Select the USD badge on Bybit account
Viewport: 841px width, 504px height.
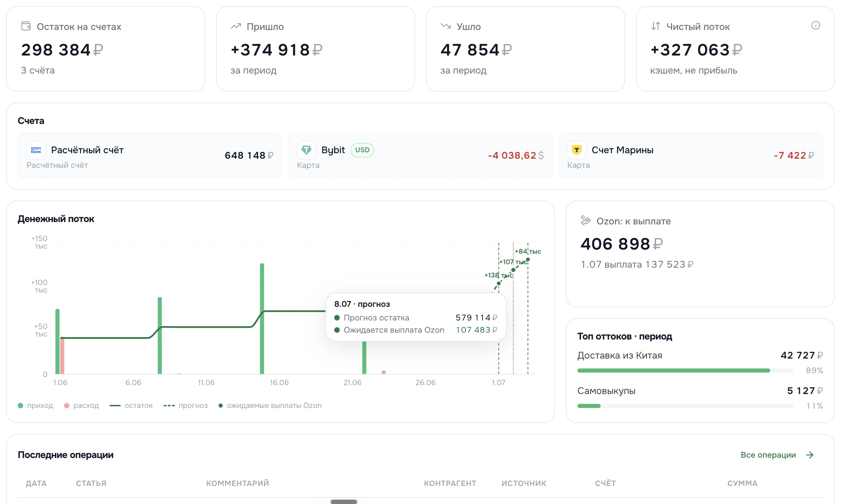coord(362,150)
